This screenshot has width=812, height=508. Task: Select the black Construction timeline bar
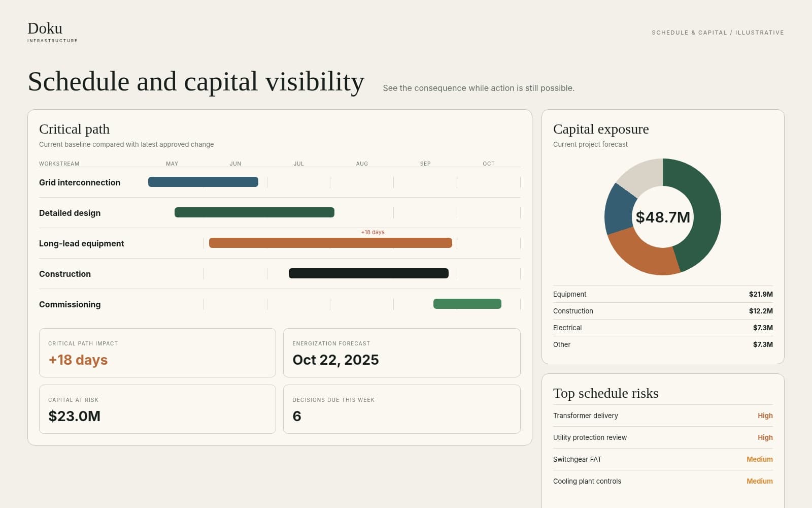coord(368,273)
